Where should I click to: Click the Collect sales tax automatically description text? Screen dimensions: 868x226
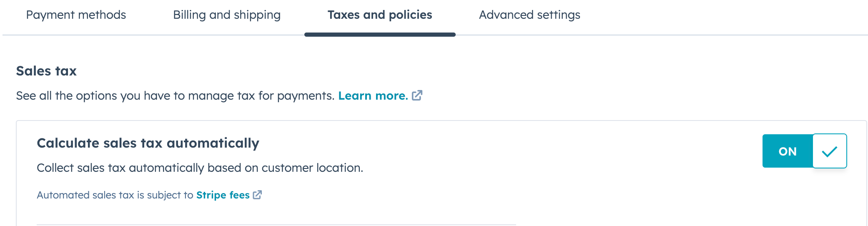[200, 168]
